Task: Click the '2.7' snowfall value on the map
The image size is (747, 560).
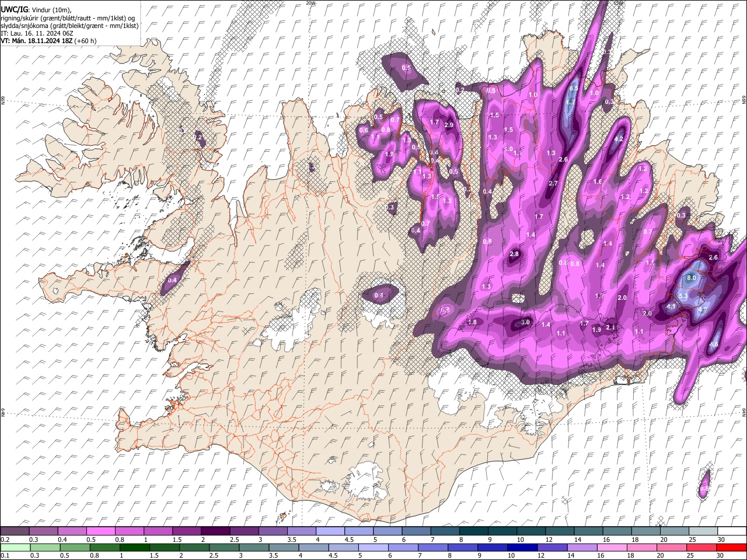Action: click(x=554, y=184)
